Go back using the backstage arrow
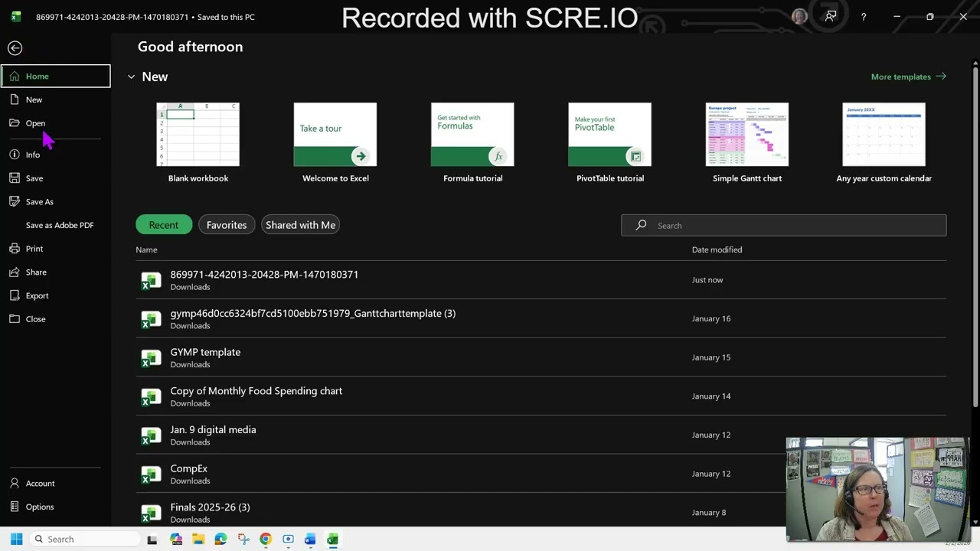The height and width of the screenshot is (551, 980). (x=15, y=48)
